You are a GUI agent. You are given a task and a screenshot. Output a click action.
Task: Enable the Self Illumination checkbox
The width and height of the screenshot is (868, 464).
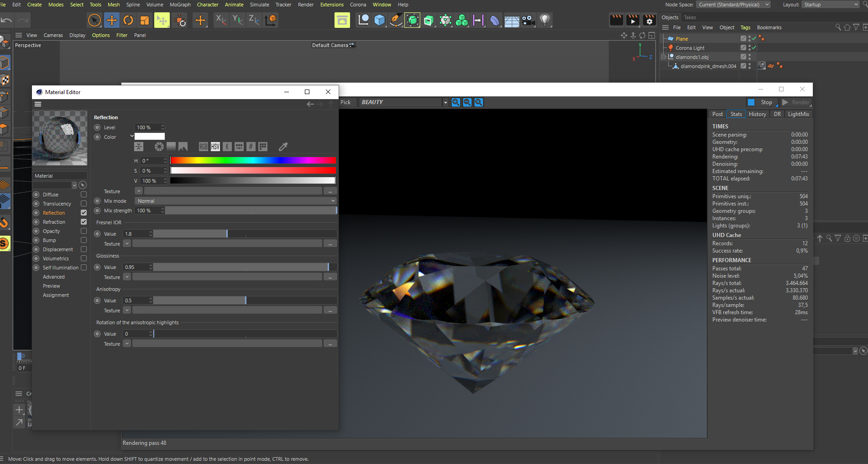84,268
